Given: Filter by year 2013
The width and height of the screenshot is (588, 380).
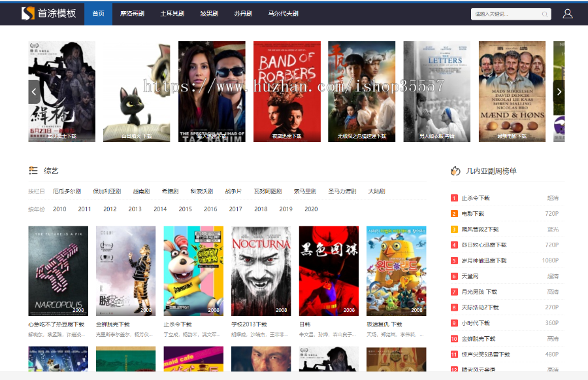Looking at the screenshot, I should click(135, 209).
